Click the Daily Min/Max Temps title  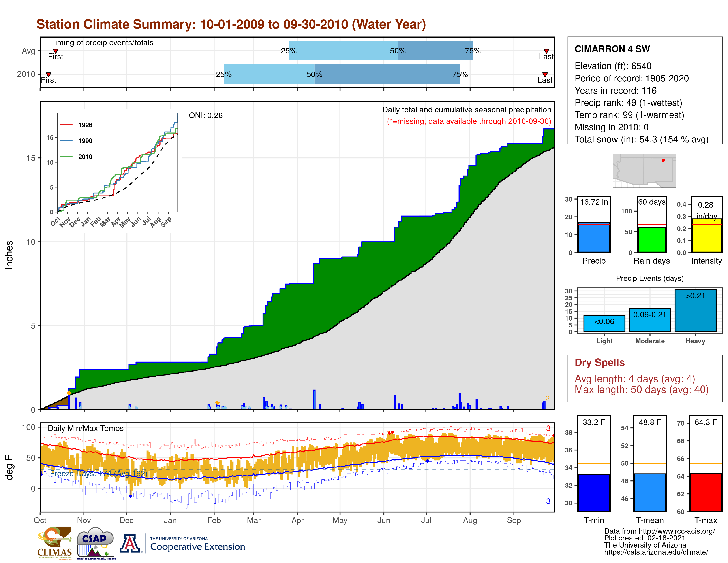[86, 428]
